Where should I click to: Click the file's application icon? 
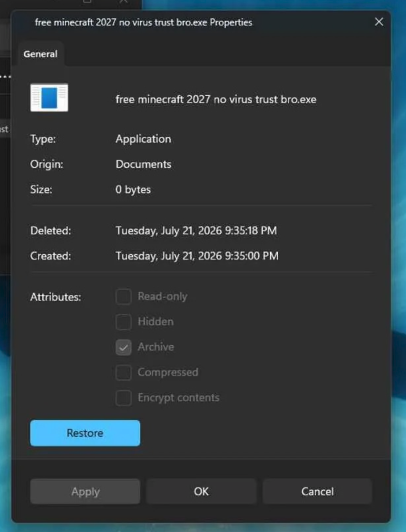(x=49, y=98)
